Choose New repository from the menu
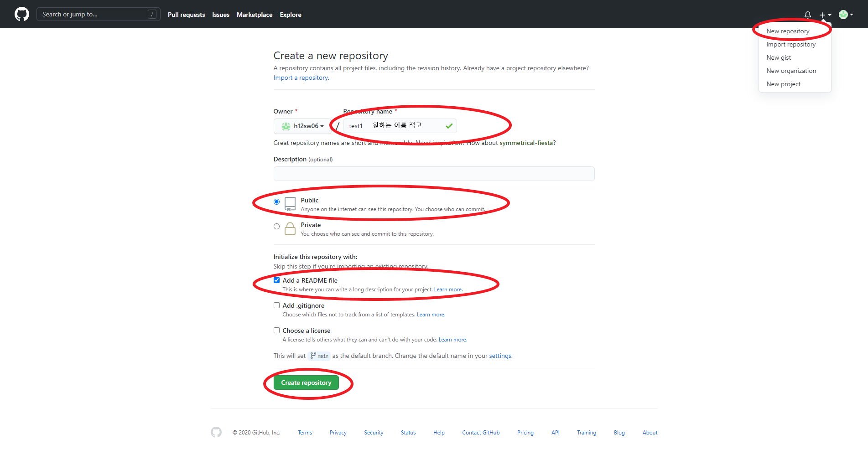The width and height of the screenshot is (868, 460). (788, 31)
